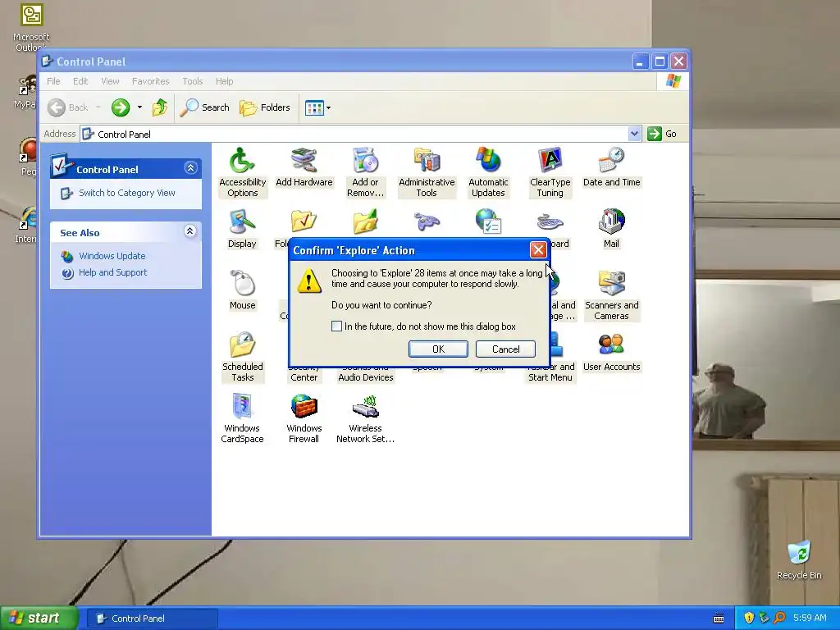Image resolution: width=840 pixels, height=630 pixels.
Task: Open Scheduled Tasks icon
Action: 242,358
